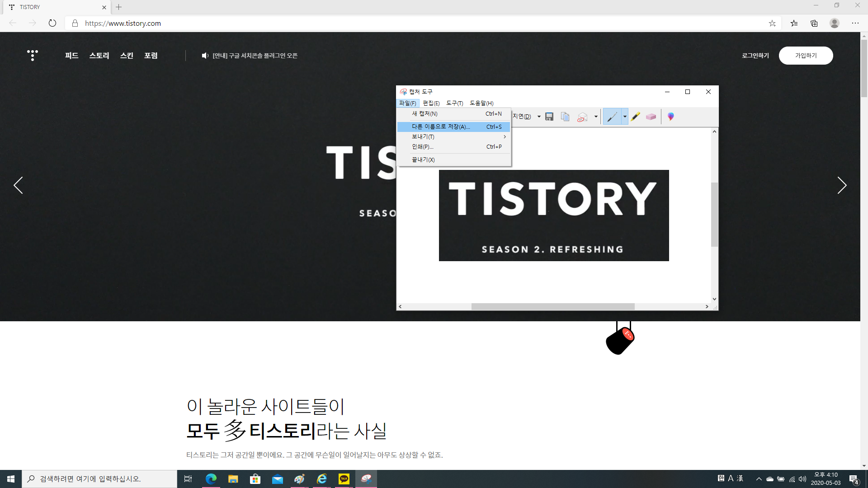Select the pink eraser tool

coord(651,117)
